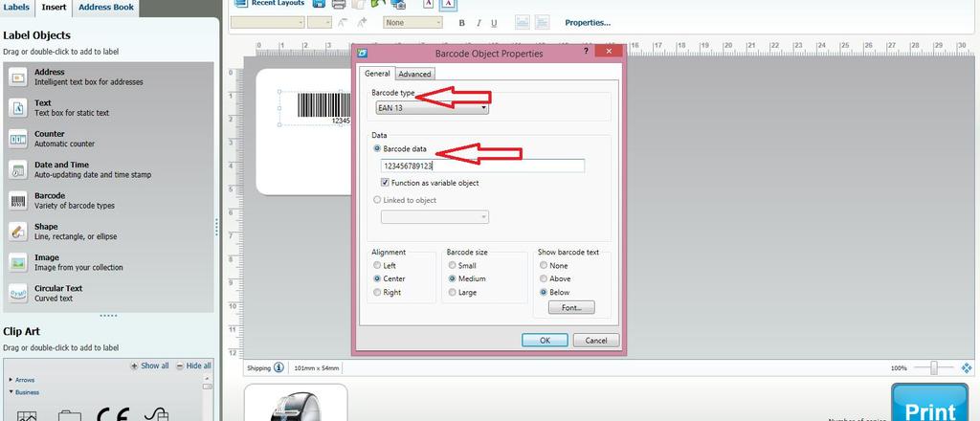Switch to the Labels tab
Screen dimensions: 980x421
[17, 8]
